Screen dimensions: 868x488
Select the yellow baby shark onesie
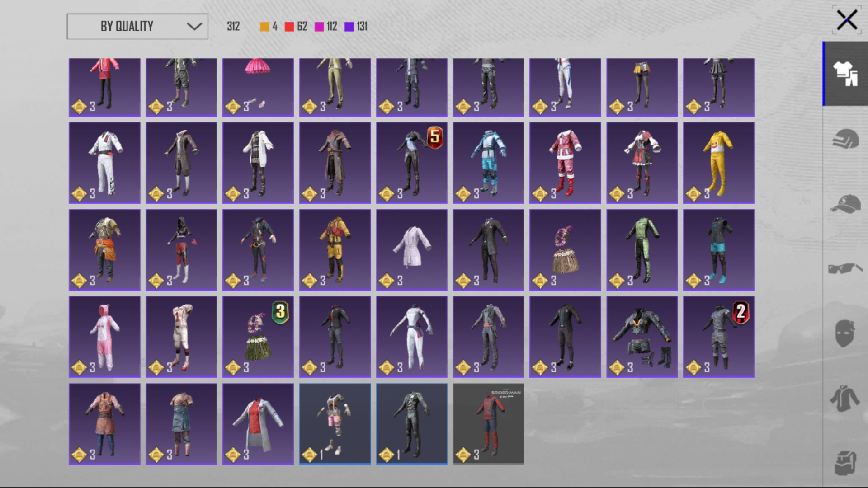pos(719,163)
